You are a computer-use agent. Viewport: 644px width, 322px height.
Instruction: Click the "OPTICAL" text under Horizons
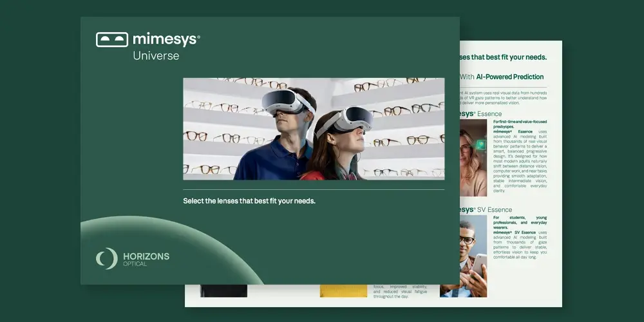click(x=135, y=263)
